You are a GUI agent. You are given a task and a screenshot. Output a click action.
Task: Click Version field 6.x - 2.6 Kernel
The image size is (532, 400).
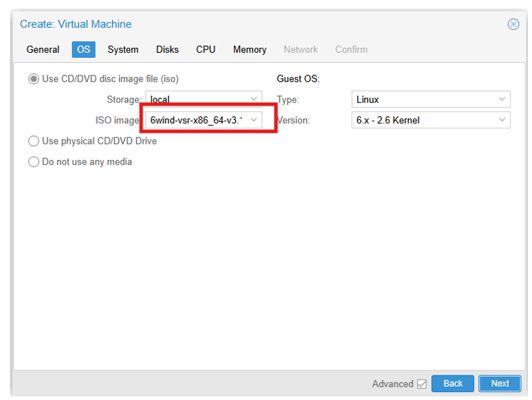tap(431, 120)
